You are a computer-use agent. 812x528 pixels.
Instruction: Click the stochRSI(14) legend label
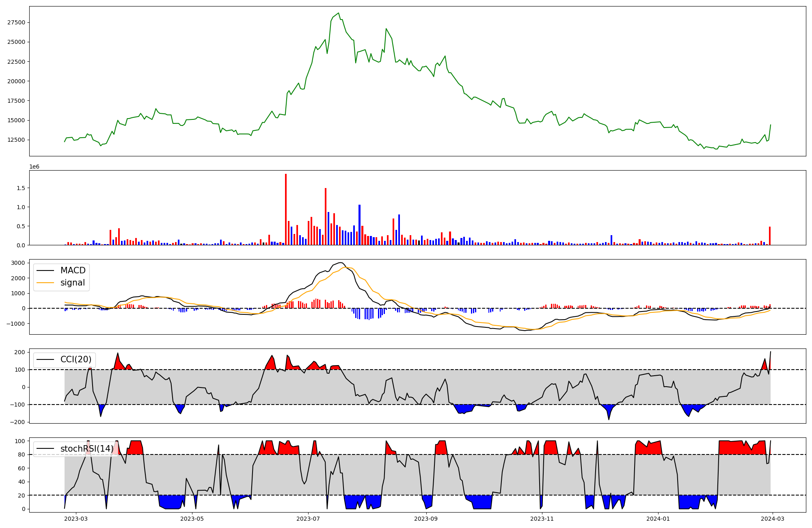click(x=87, y=449)
